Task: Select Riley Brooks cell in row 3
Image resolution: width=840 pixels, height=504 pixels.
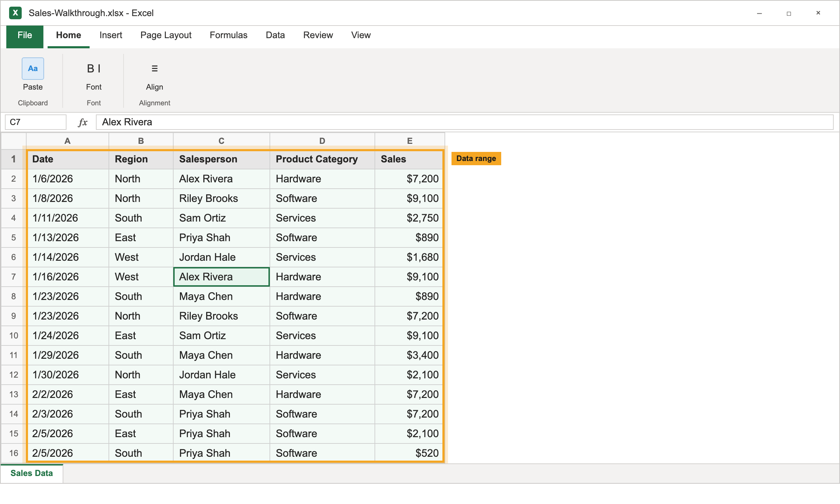Action: (222, 198)
